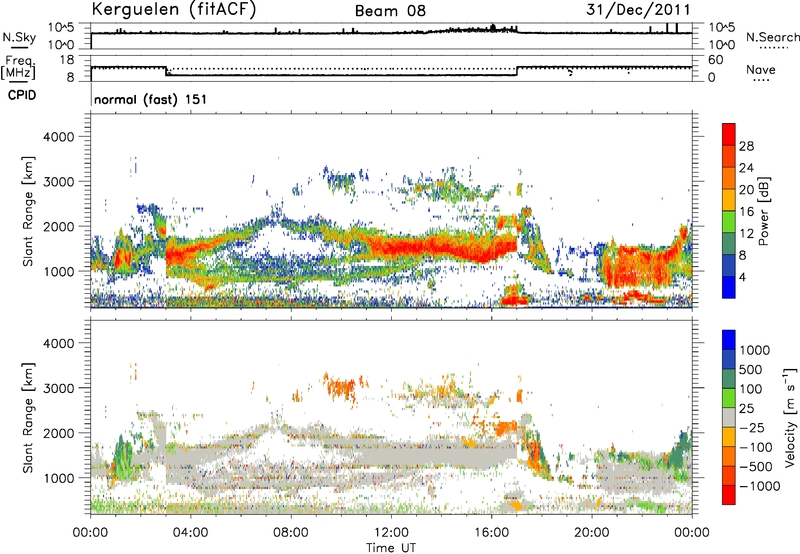Click the left '10^5' noise axis tick
Screen dimensions: 800x554
61,28
